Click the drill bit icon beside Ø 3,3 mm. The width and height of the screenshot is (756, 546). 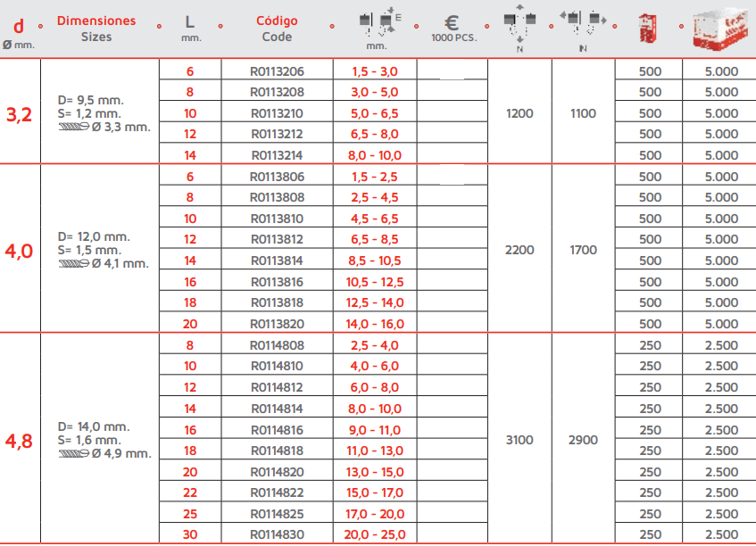point(74,127)
